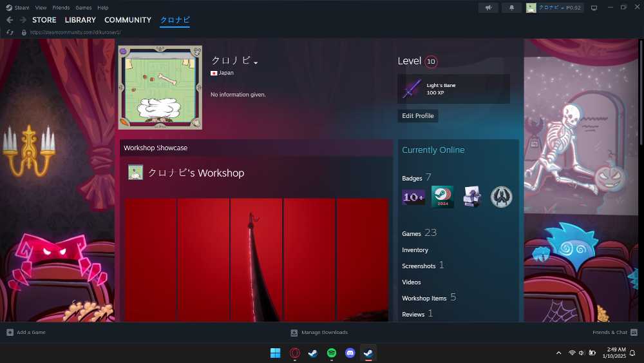Open the Steam 2024 year badge
Screen dimensions: 644x363
442,197
